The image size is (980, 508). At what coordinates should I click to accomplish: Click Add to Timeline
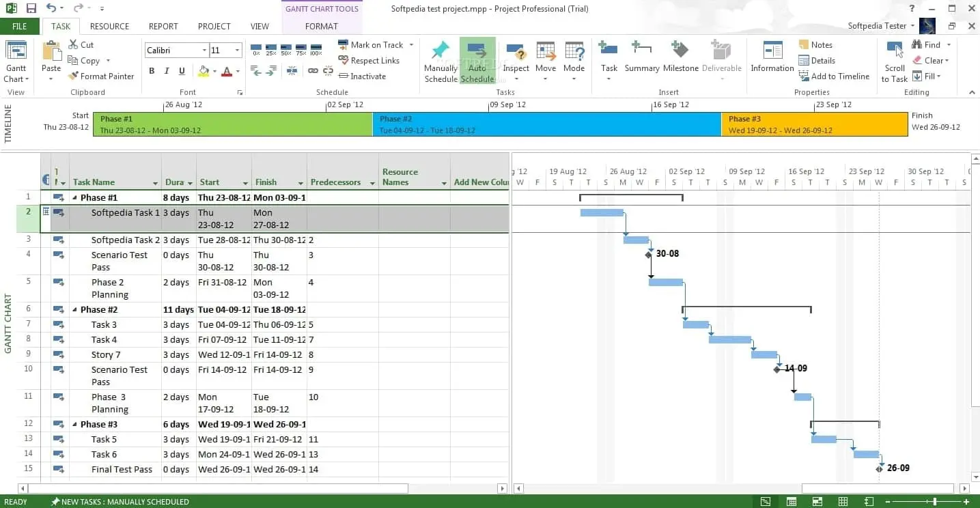tap(834, 76)
